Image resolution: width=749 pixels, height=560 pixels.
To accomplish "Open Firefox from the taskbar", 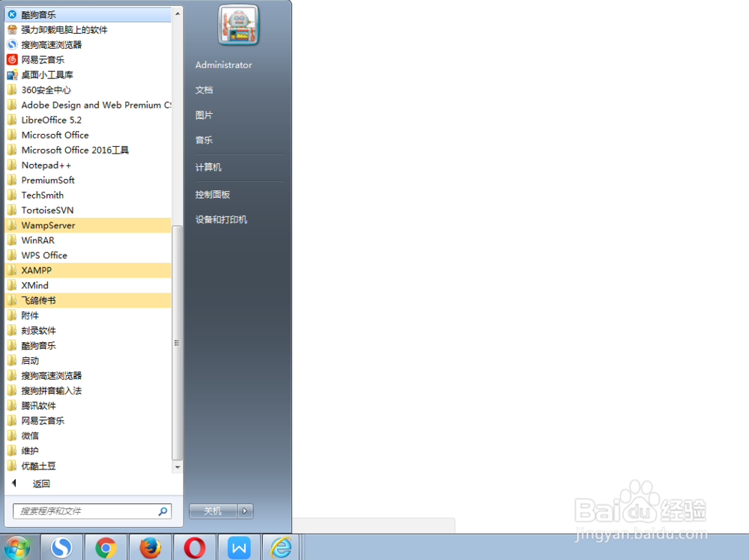I will pos(150,547).
